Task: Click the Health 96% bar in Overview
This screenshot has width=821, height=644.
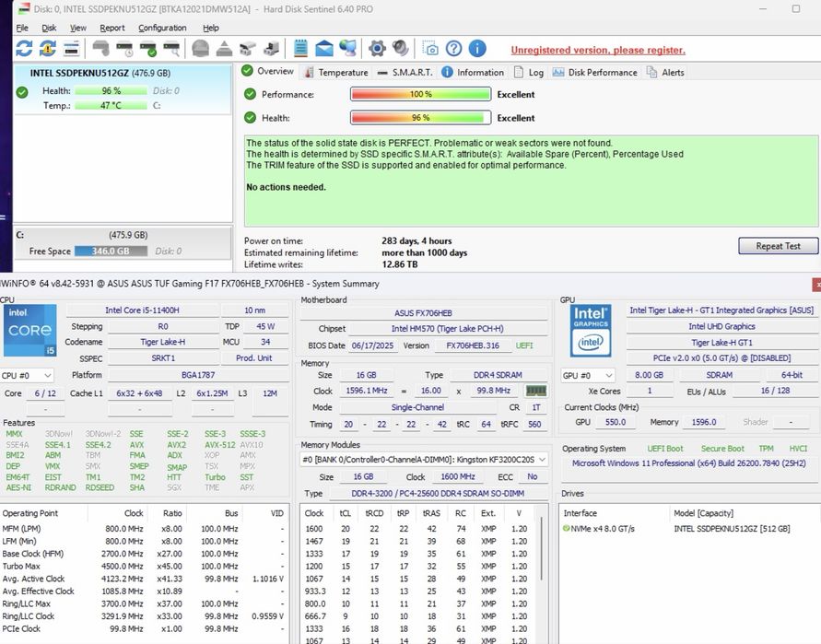Action: [x=420, y=118]
